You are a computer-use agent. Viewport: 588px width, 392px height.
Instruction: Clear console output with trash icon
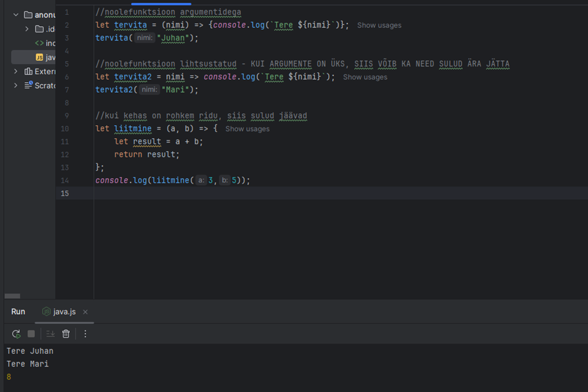point(66,334)
